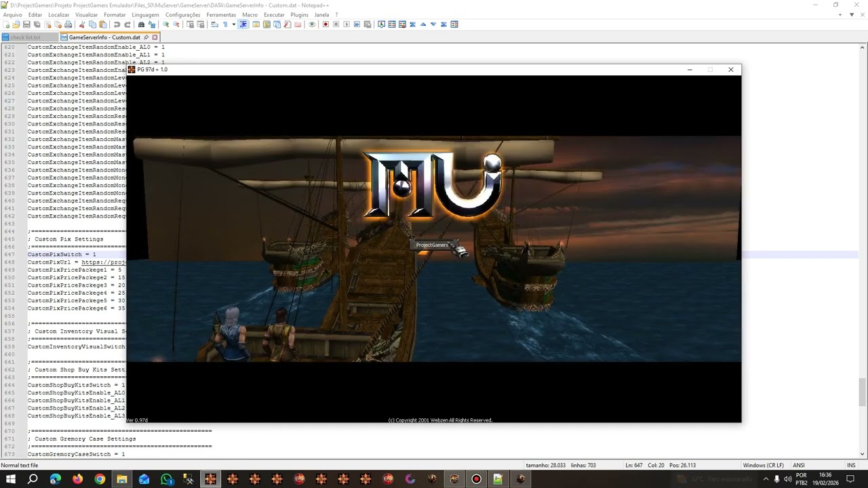Open the tab list dropdown arrow at top right
This screenshot has height=488, width=868.
[x=852, y=14]
